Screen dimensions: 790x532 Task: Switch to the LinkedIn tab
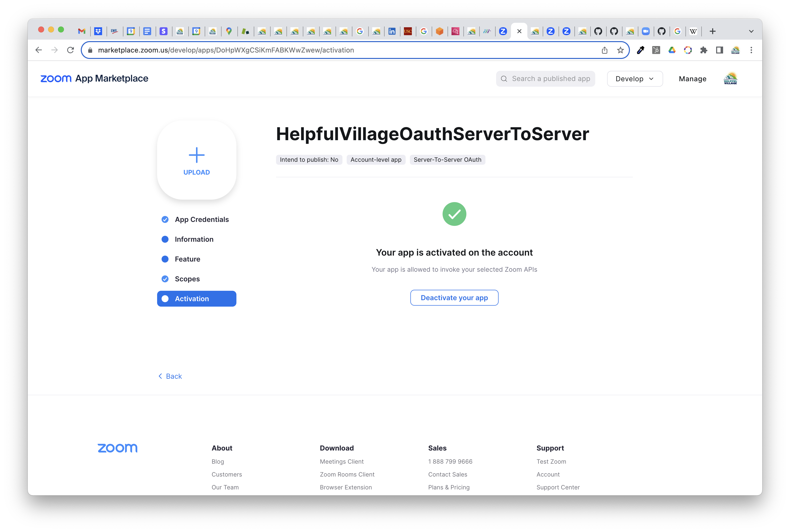[x=392, y=31]
